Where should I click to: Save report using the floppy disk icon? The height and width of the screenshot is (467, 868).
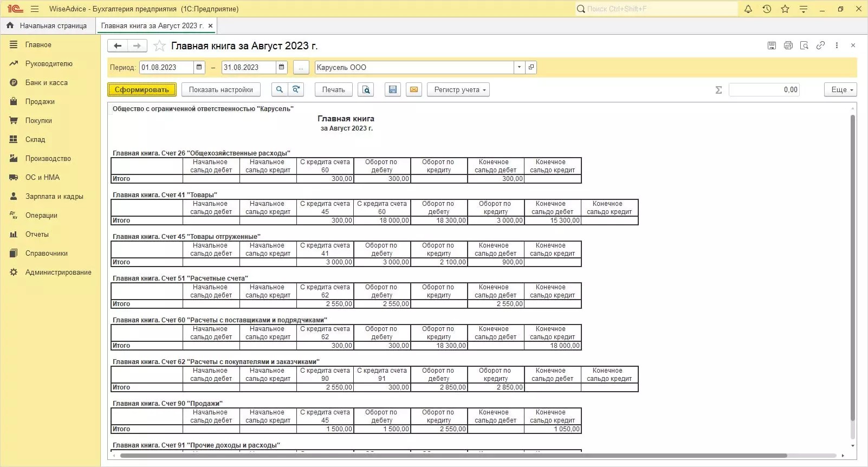pos(393,90)
